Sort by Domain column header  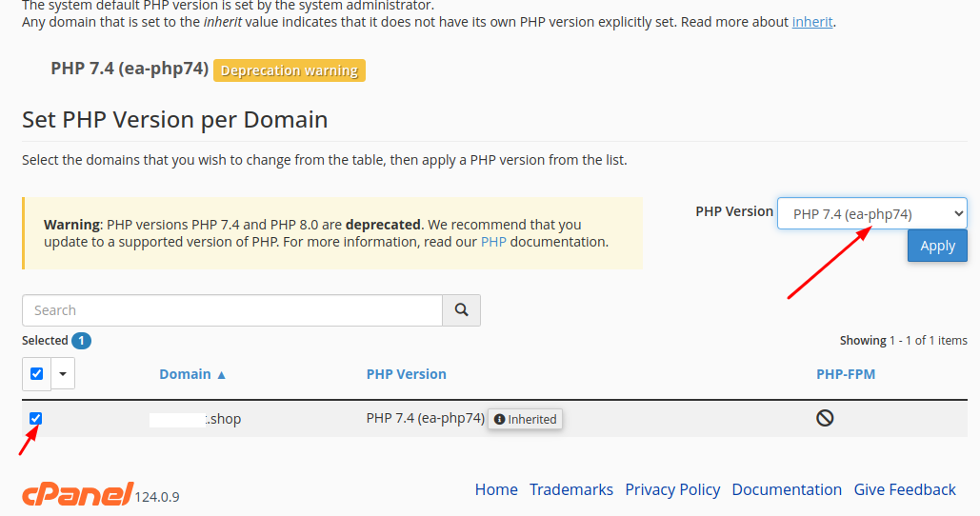click(191, 374)
